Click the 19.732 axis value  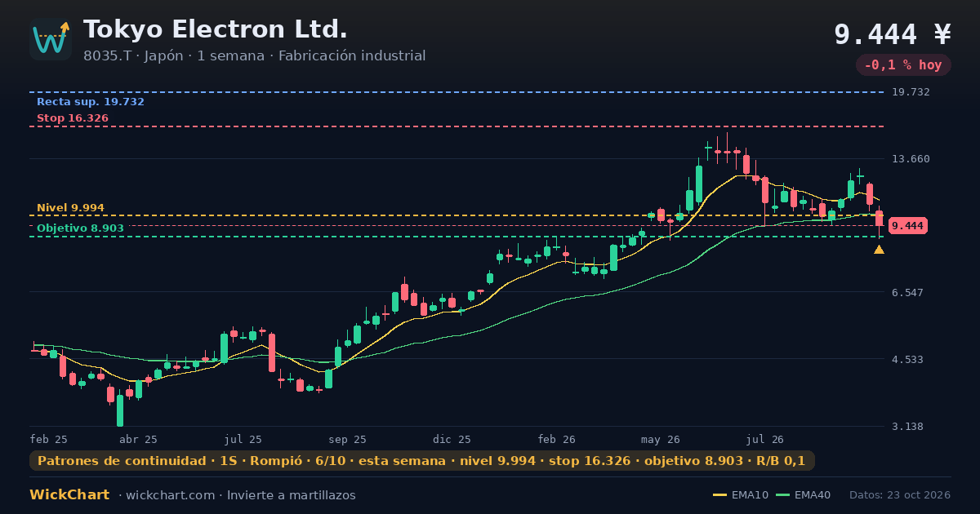click(911, 92)
